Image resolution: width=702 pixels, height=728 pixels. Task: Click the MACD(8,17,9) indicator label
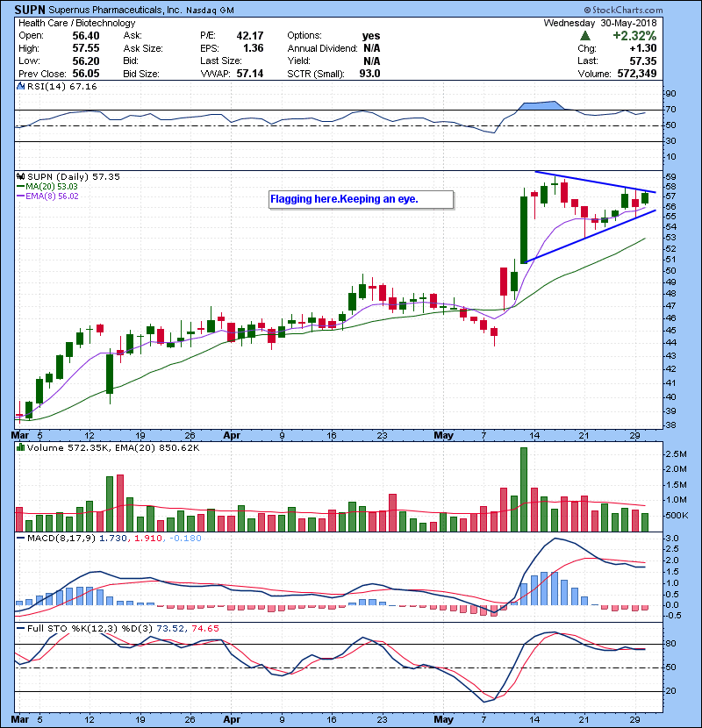pyautogui.click(x=61, y=539)
